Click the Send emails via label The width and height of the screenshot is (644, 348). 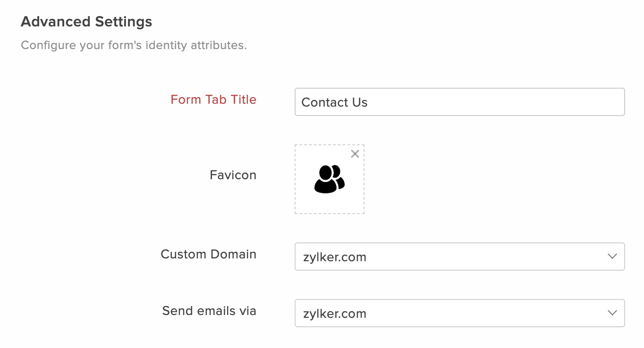click(x=209, y=311)
